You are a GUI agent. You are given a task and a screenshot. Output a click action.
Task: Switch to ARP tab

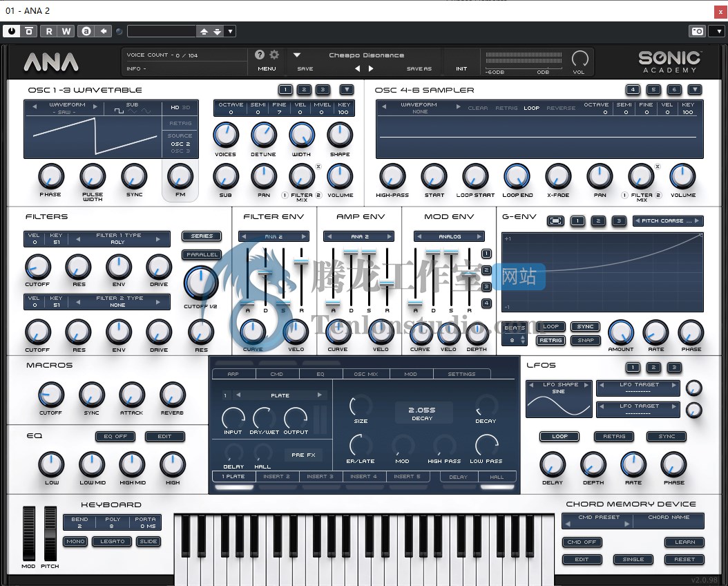coord(233,374)
